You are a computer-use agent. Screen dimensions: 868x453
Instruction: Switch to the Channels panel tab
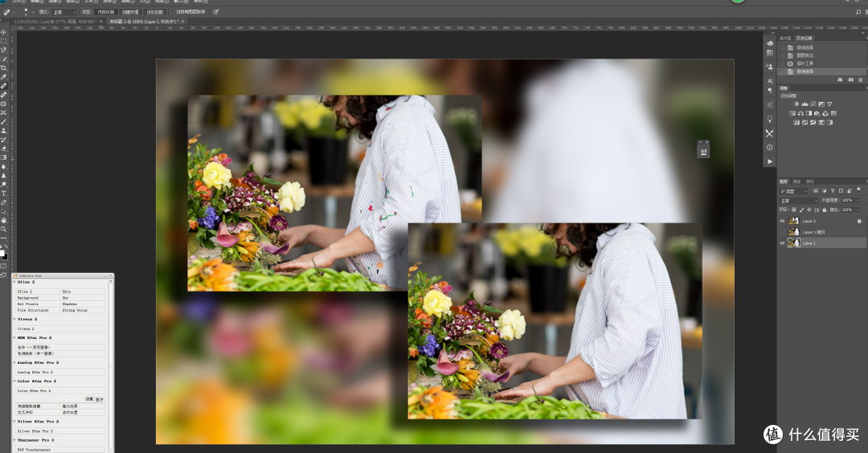796,182
